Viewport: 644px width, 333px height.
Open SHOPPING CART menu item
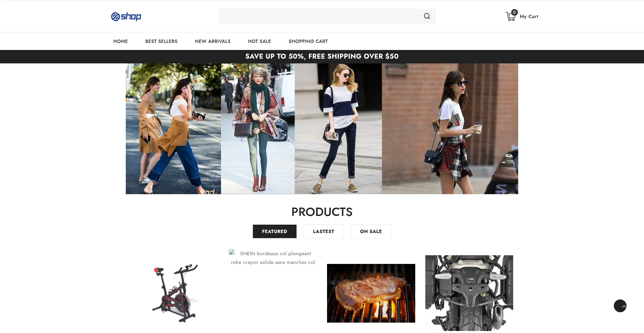click(x=308, y=41)
